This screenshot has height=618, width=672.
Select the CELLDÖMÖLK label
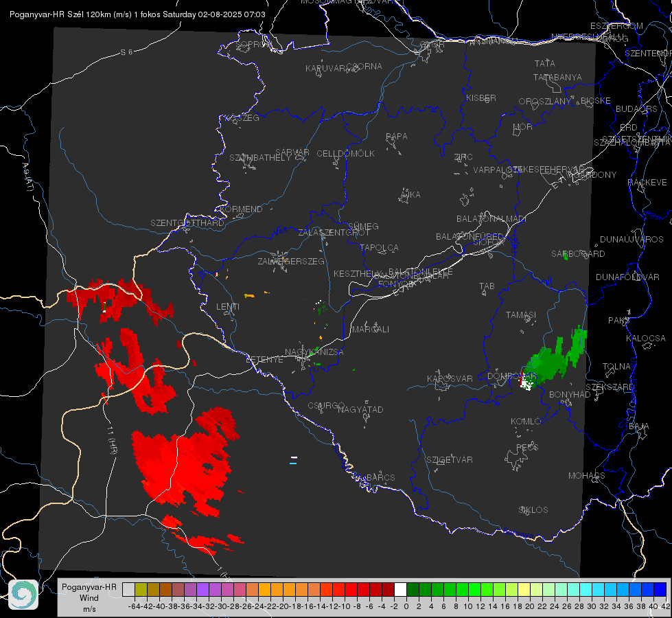pos(345,153)
